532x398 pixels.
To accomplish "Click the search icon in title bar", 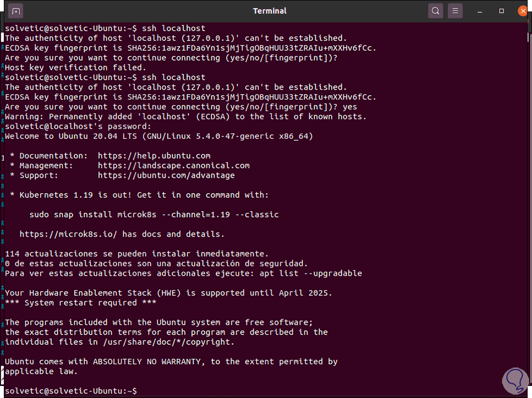I will click(435, 10).
